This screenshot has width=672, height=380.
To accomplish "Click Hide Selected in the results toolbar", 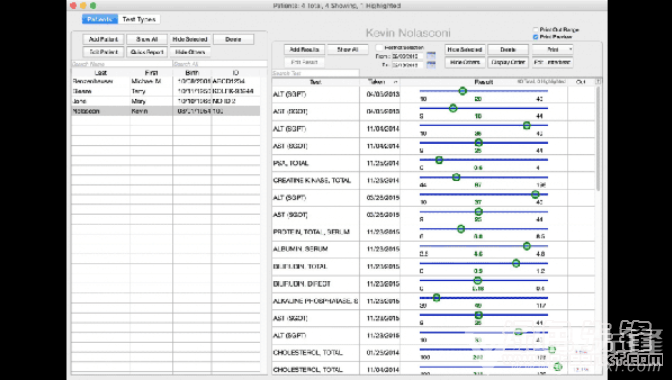I will point(465,50).
